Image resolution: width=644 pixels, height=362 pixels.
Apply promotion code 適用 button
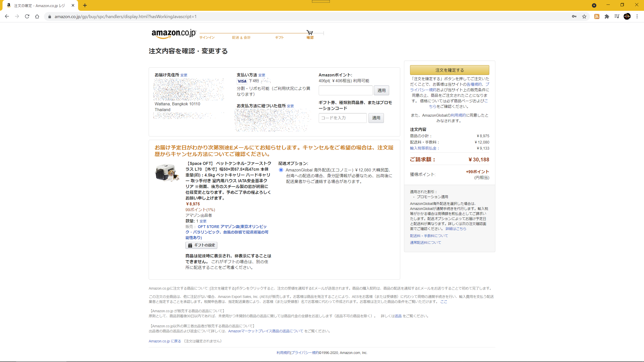click(x=376, y=118)
